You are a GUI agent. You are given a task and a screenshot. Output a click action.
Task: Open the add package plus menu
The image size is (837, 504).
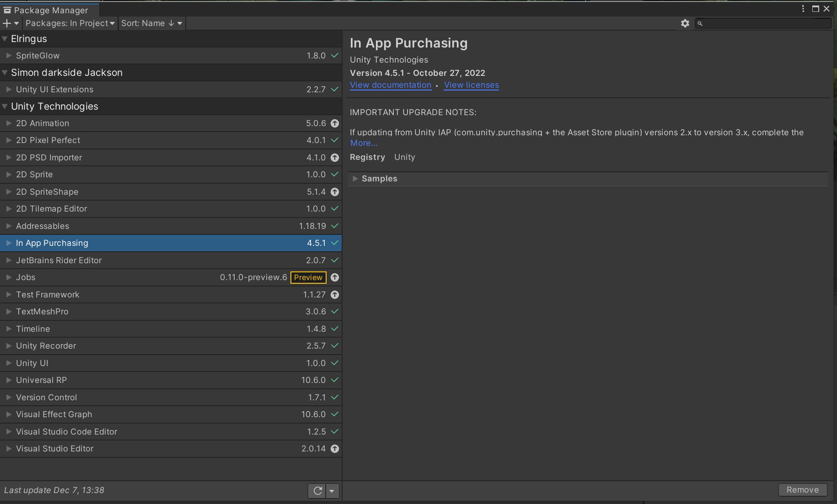11,23
